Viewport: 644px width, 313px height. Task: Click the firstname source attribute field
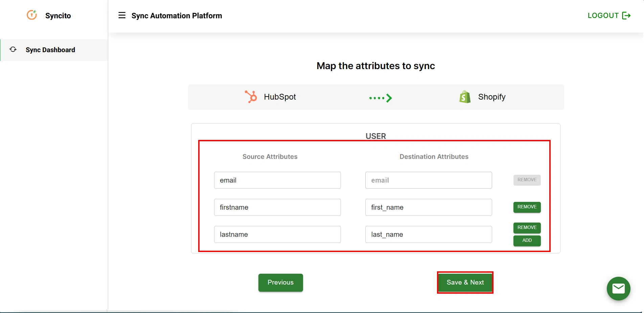coord(277,207)
